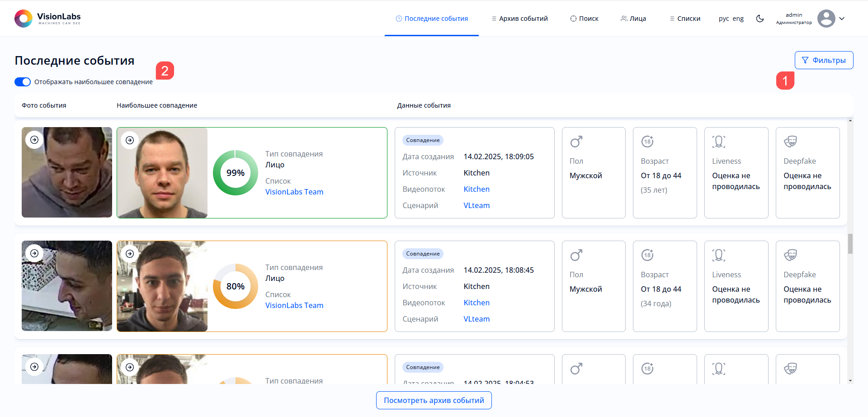Click the VisionLabs logo
This screenshot has height=417, width=868.
pyautogui.click(x=47, y=19)
